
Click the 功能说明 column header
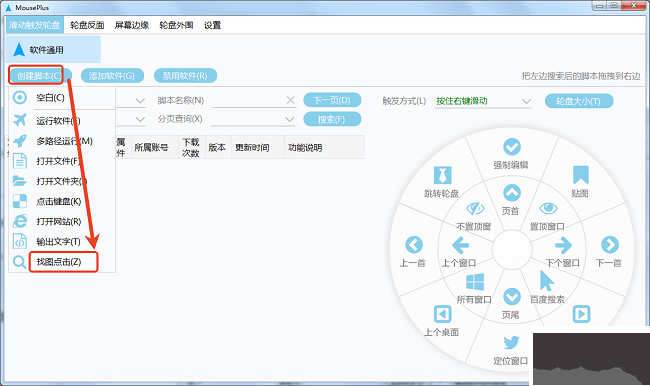pyautogui.click(x=324, y=147)
